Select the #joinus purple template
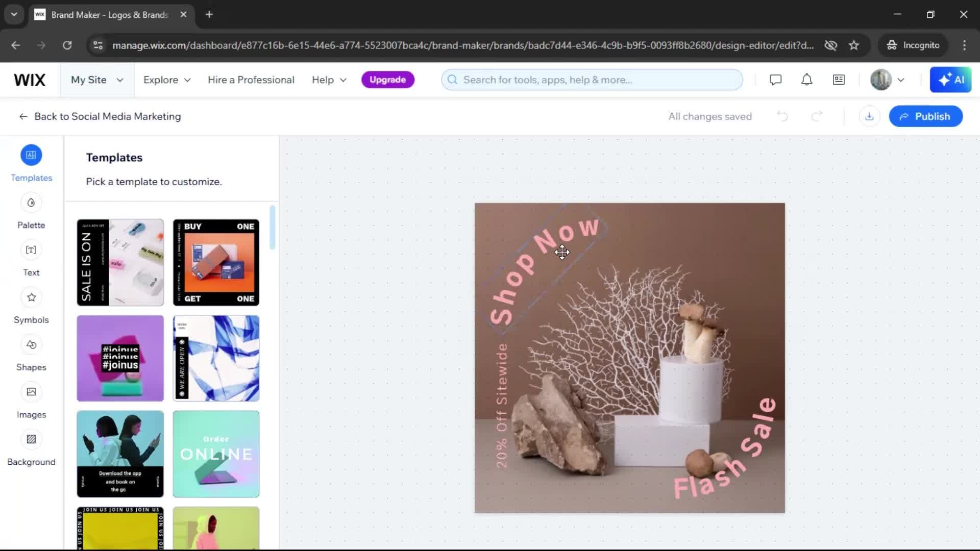This screenshot has width=980, height=551. pyautogui.click(x=120, y=358)
